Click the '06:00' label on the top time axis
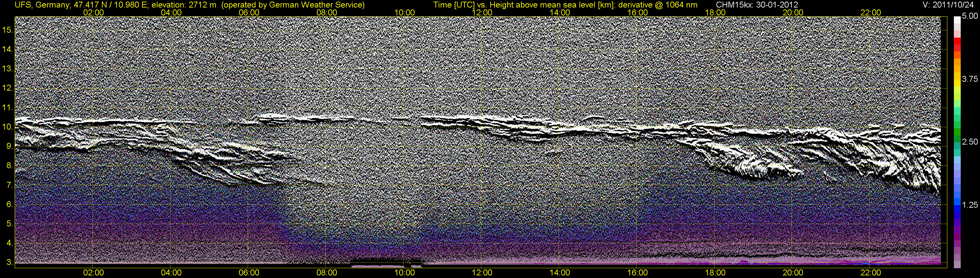This screenshot has width=980, height=278. (249, 12)
